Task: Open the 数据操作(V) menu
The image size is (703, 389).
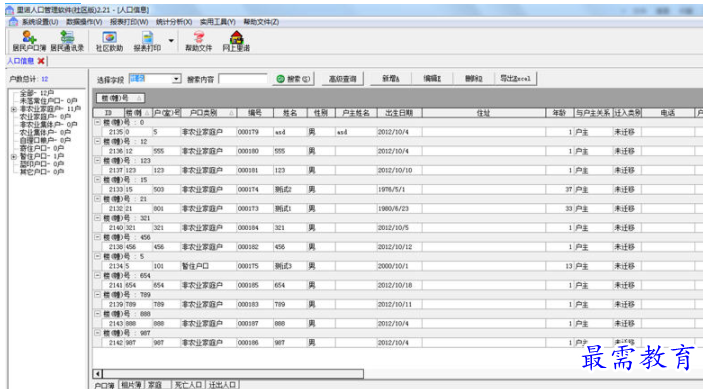Action: (x=84, y=22)
